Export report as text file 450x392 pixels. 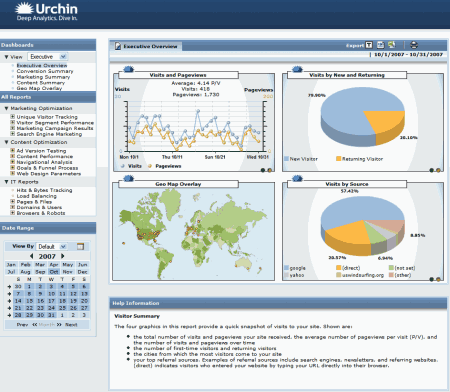pos(369,45)
